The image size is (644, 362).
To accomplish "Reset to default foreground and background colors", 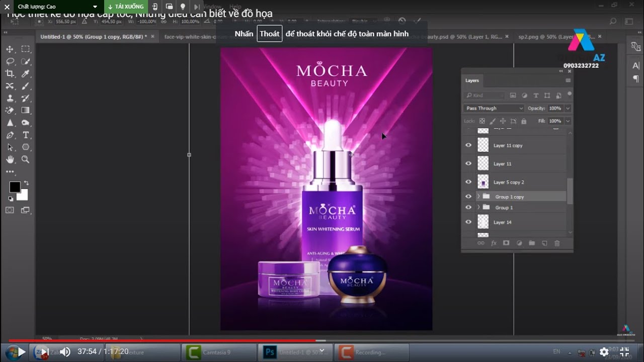I will coord(11,199).
